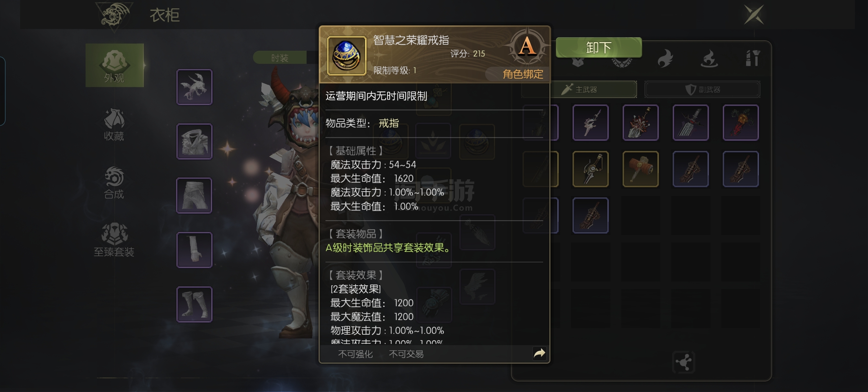Click the sapphire ring item icon
The height and width of the screenshot is (392, 868).
click(x=347, y=56)
